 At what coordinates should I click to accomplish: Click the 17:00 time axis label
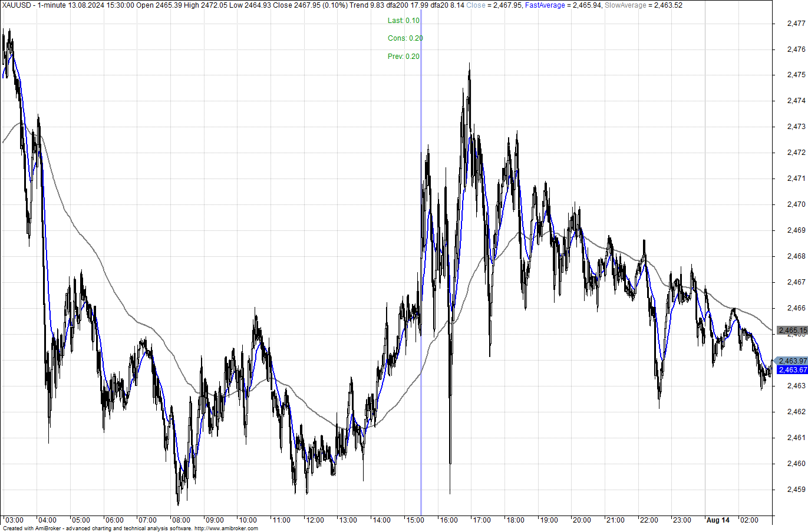coord(481,520)
